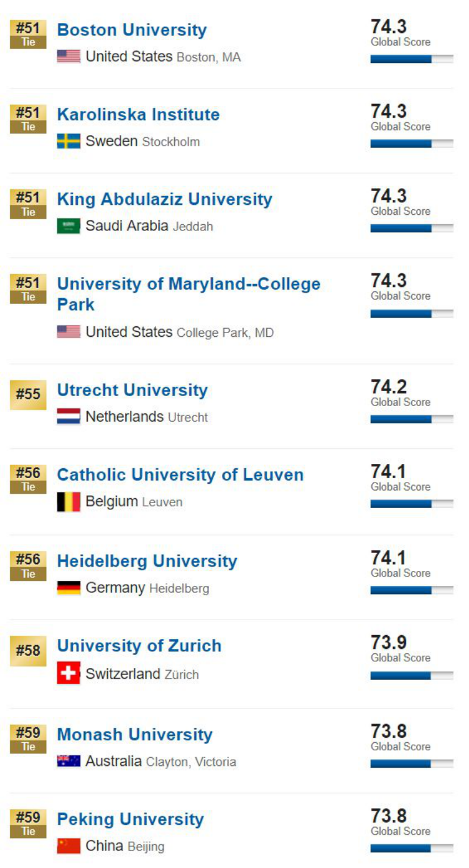Click the Germany flag icon

coord(68,588)
